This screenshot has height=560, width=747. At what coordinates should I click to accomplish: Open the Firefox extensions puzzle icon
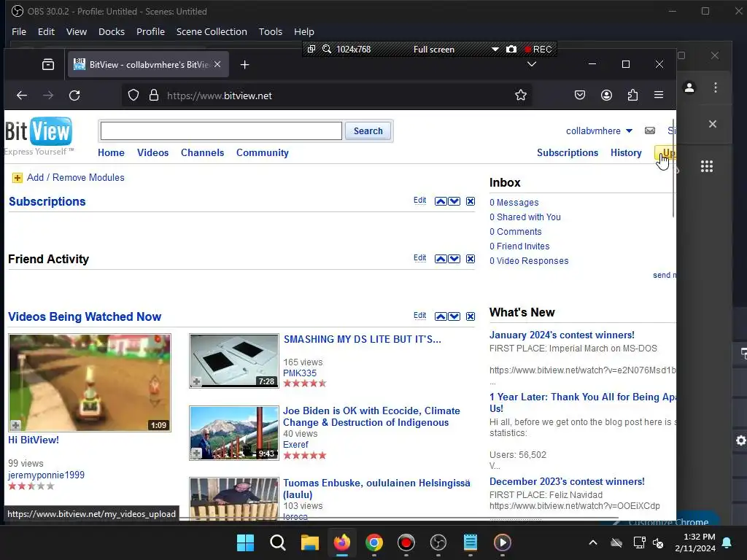632,96
